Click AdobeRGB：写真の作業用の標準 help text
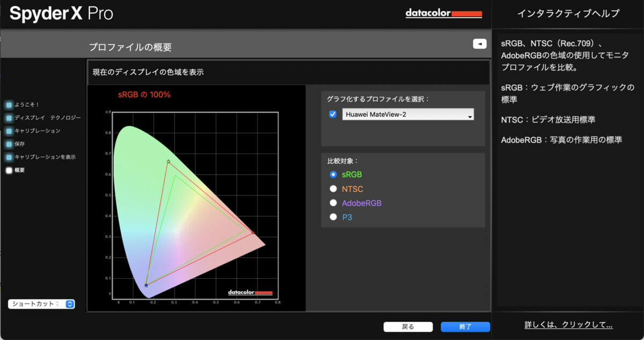 [x=561, y=140]
